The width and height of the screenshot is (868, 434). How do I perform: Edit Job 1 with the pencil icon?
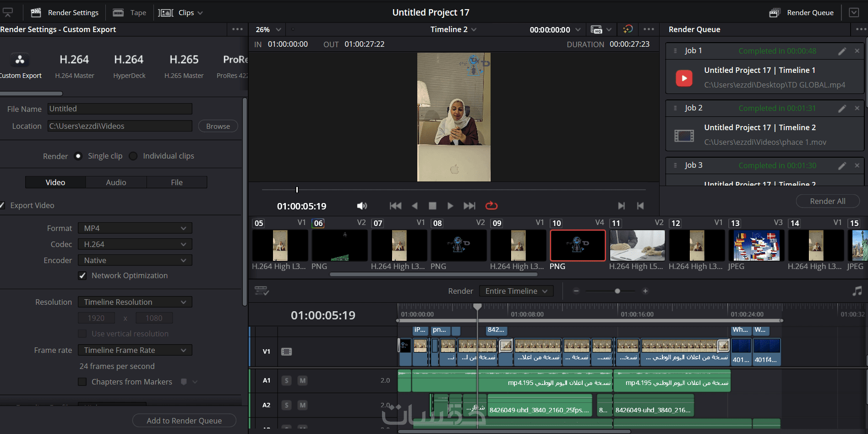[x=842, y=51]
